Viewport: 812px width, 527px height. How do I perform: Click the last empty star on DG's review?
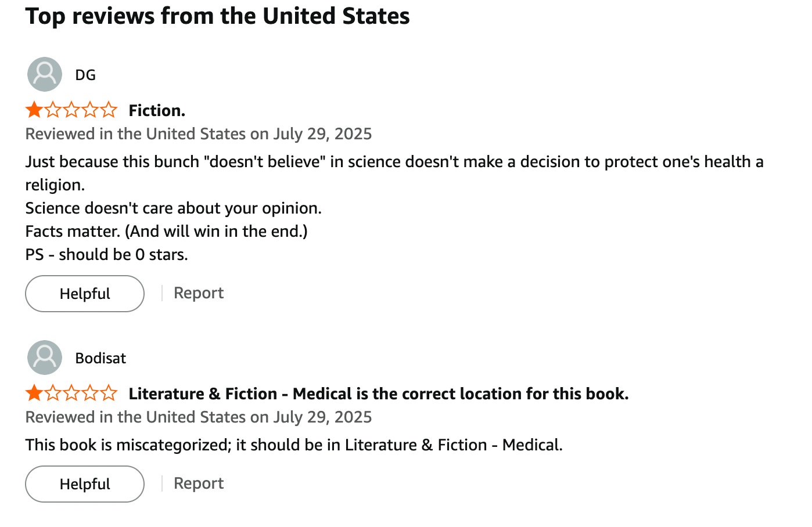tap(109, 110)
